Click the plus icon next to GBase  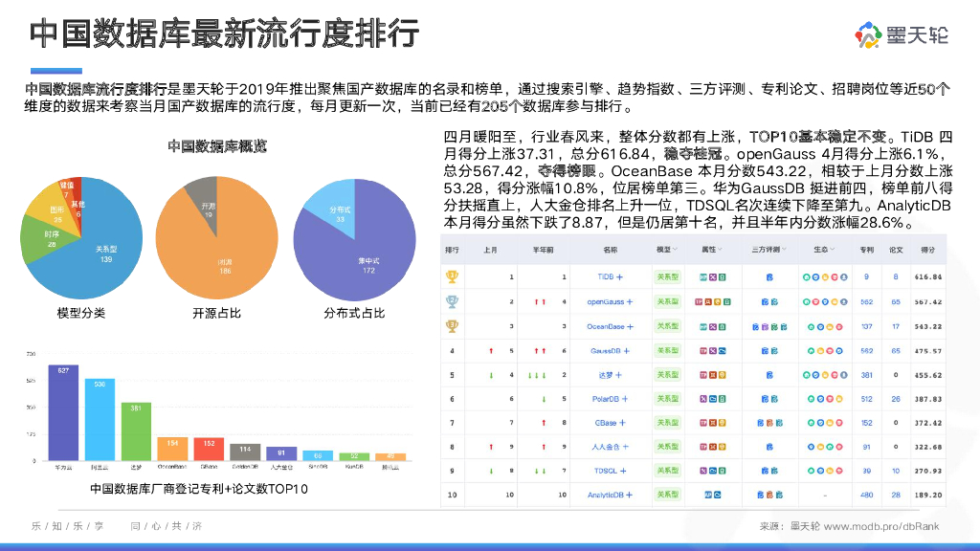pos(622,423)
